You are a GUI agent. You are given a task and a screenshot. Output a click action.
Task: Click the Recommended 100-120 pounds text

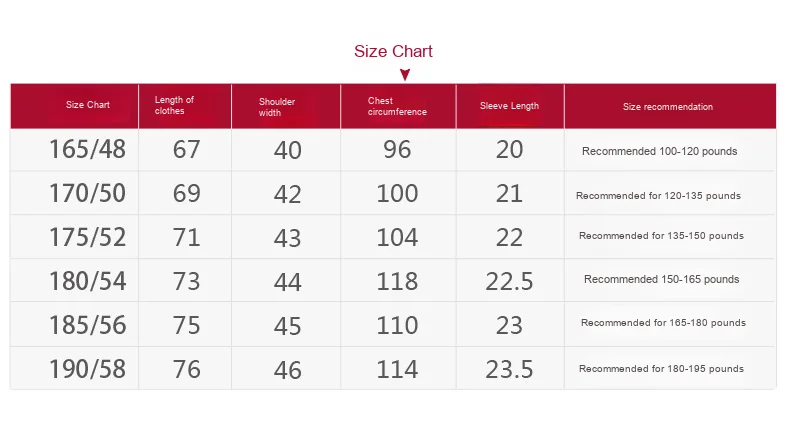pos(660,152)
